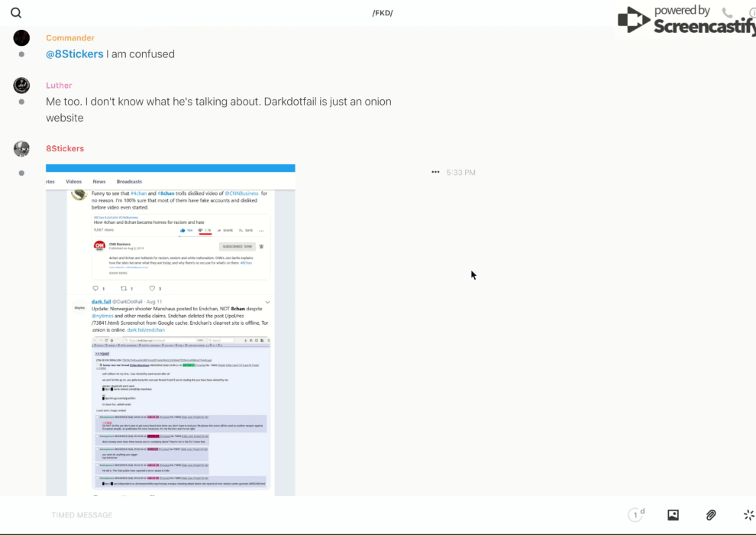
Task: Open the three-dot options menu beside the image
Action: (435, 173)
